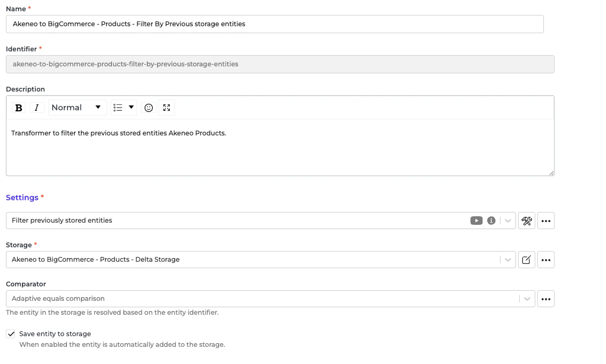
Task: Edit the selected Delta Storage
Action: (526, 260)
